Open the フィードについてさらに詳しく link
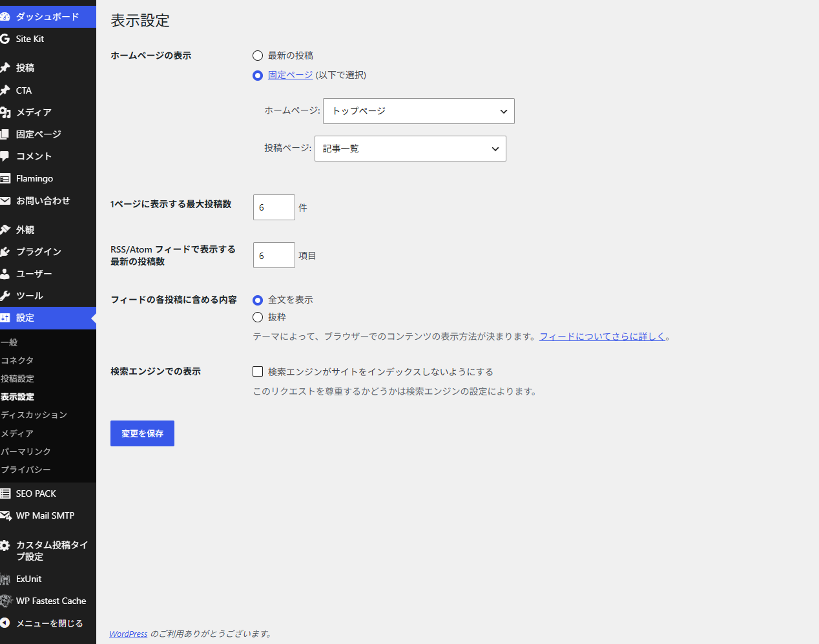The image size is (819, 644). click(603, 337)
